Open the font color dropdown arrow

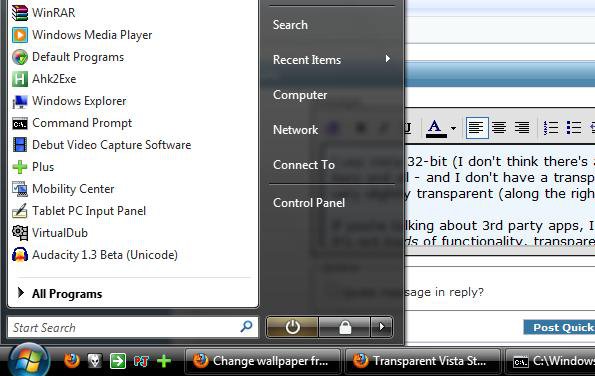453,128
